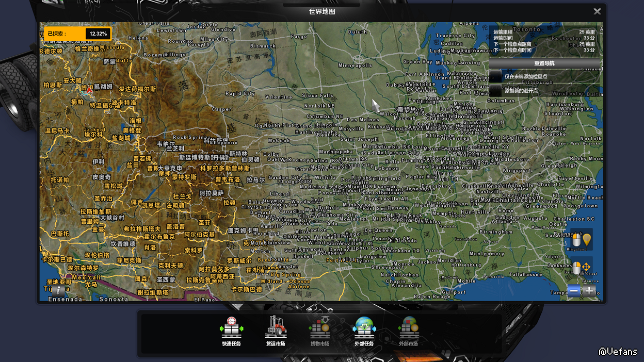Click 大峡谷村 Grand Canyon Village label
Viewport: 644px width, 362px height.
pyautogui.click(x=112, y=218)
